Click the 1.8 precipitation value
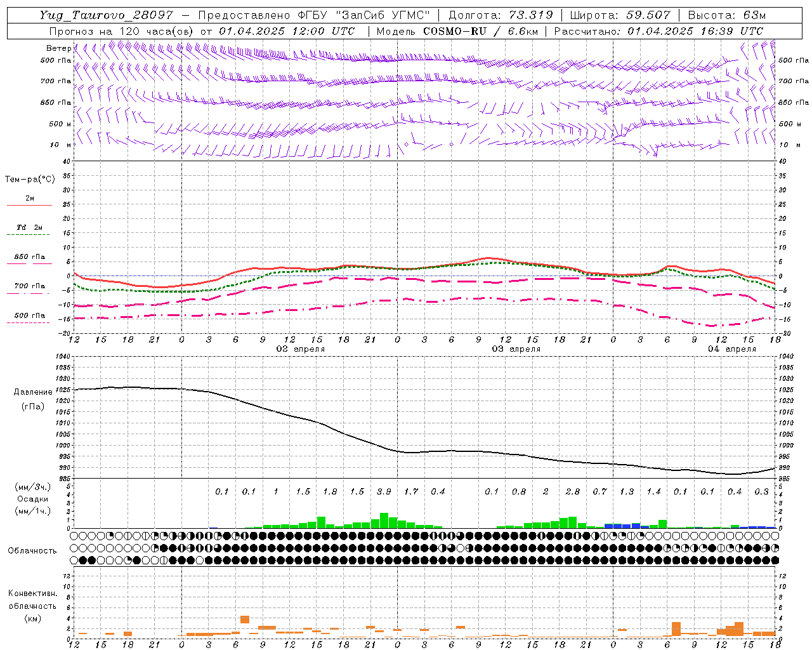 coord(330,491)
